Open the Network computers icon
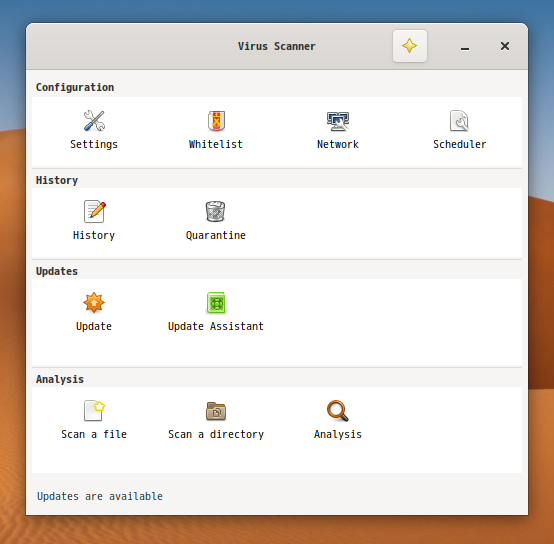The height and width of the screenshot is (544, 554). pyautogui.click(x=338, y=121)
